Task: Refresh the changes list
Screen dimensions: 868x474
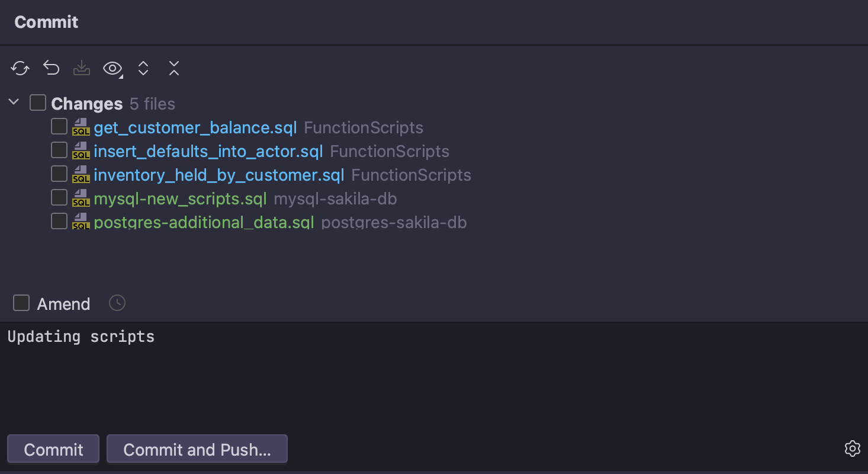Action: click(x=20, y=68)
